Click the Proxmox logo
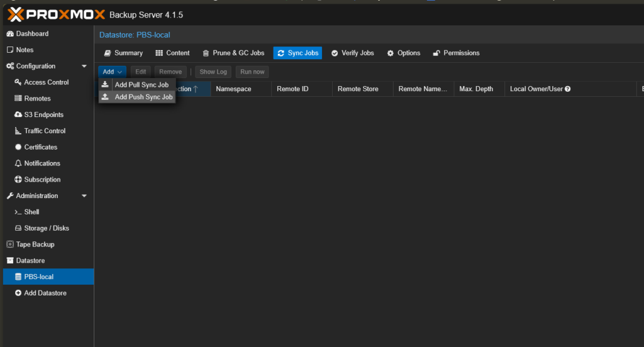The height and width of the screenshot is (347, 644). (x=56, y=15)
